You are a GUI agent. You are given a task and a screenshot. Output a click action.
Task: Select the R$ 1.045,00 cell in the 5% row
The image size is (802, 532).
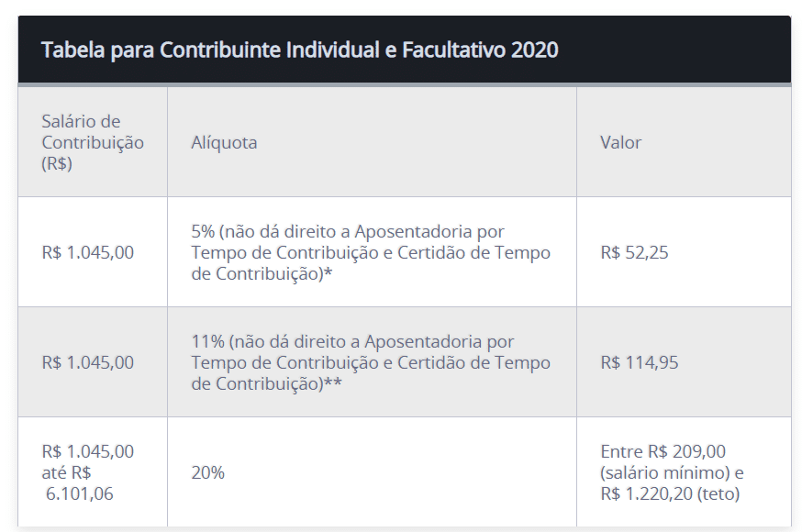(x=93, y=252)
